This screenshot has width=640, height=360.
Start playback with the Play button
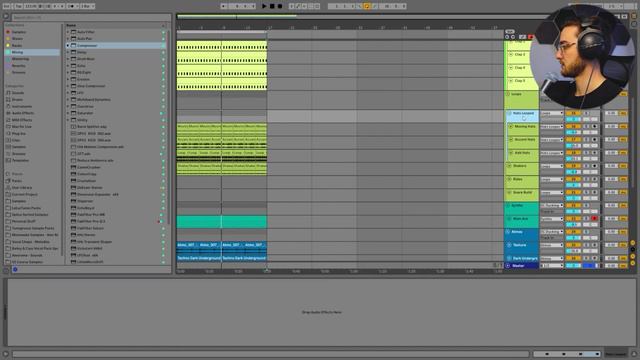[264, 6]
